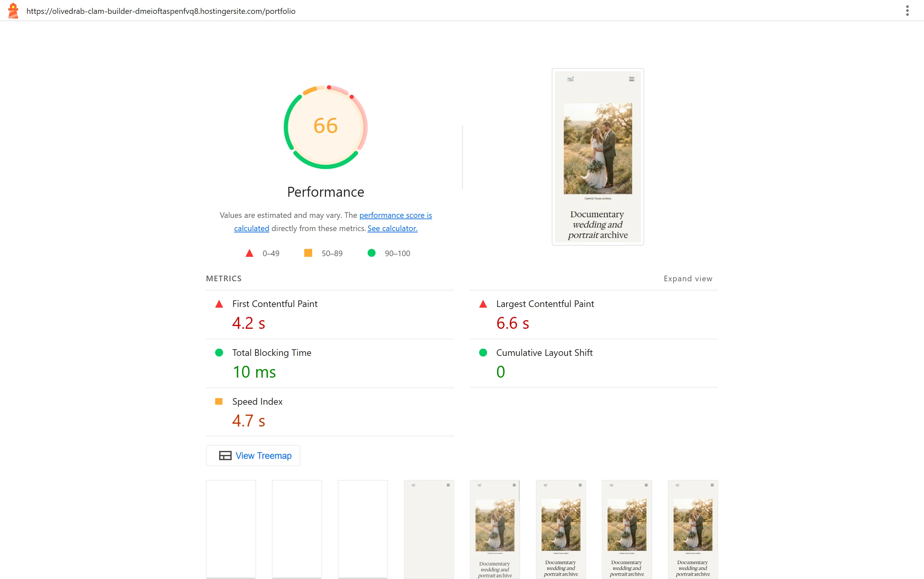Click the Largest Contentful Paint label
924x579 pixels.
click(545, 304)
